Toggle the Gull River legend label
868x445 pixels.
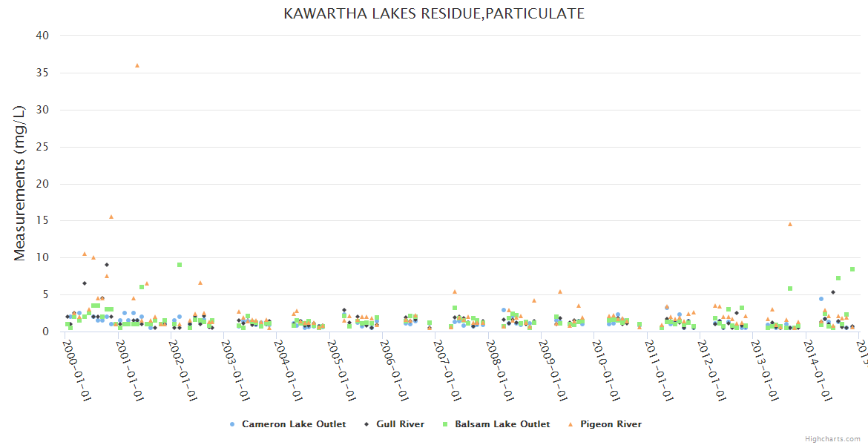point(400,424)
